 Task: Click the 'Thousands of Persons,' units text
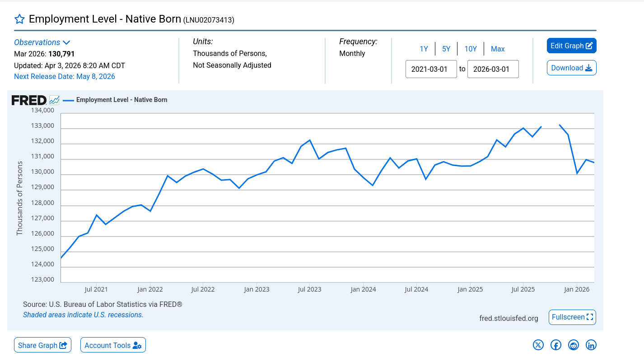(230, 53)
